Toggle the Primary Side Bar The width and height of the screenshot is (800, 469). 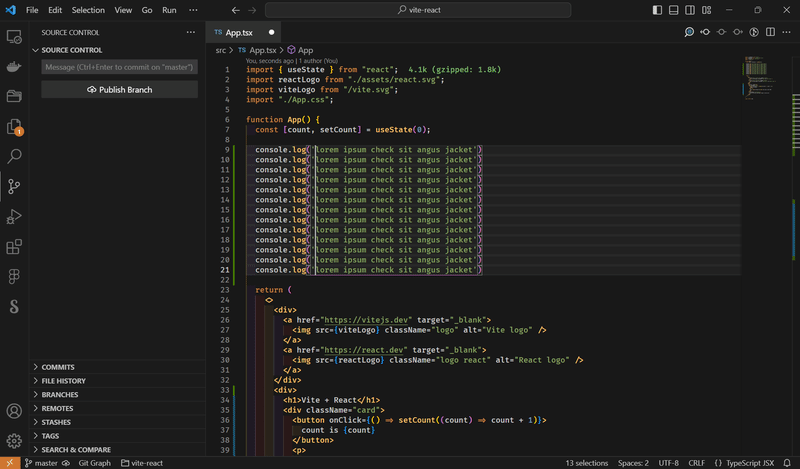pyautogui.click(x=657, y=10)
